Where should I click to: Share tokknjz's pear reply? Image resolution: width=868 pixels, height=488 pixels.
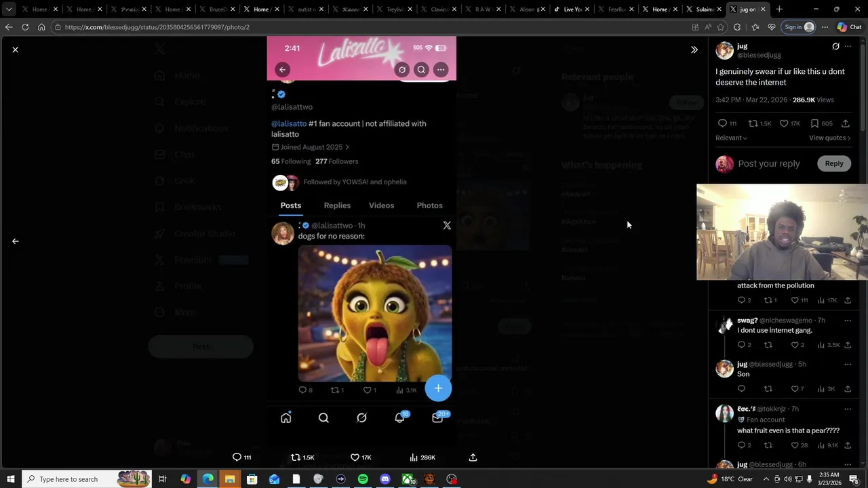[x=848, y=445]
